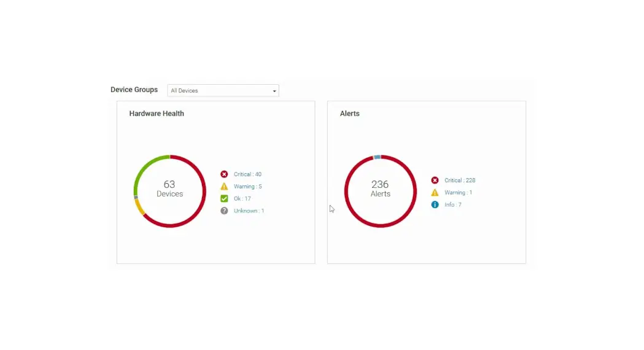
Task: Click the yellow Warning icon in Hardware Health
Action: tap(224, 186)
